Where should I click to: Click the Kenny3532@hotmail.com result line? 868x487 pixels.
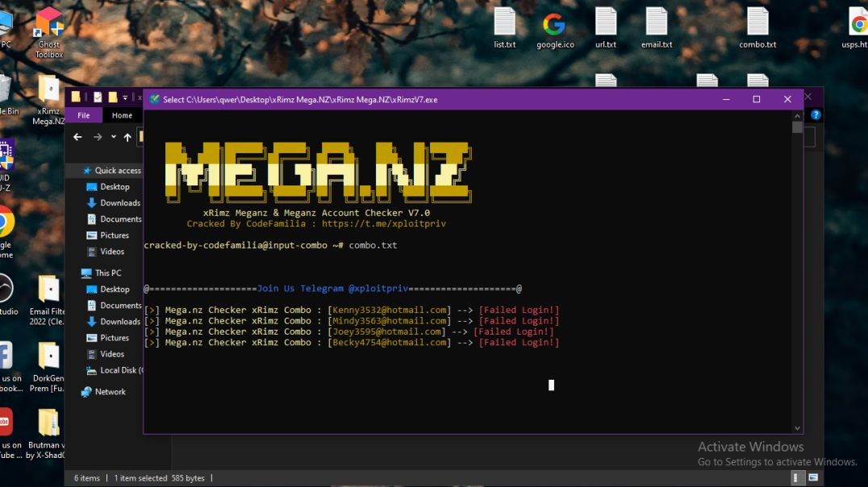(x=352, y=310)
